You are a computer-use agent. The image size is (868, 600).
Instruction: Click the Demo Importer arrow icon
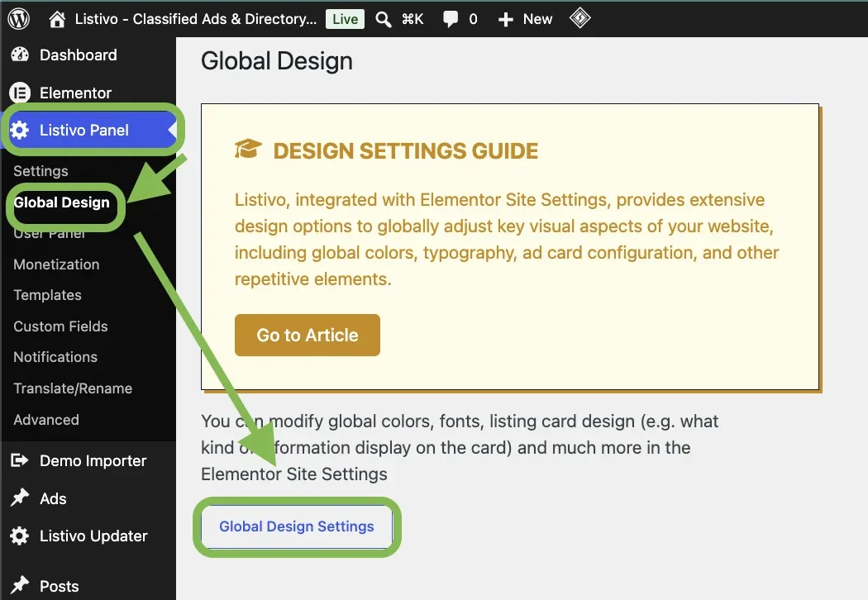tap(19, 460)
